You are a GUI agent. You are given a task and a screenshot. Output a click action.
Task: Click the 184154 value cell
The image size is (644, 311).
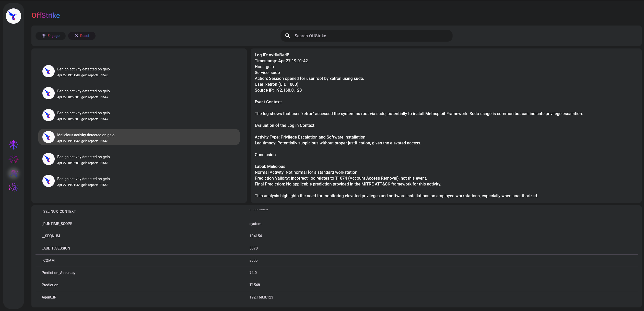(256, 236)
